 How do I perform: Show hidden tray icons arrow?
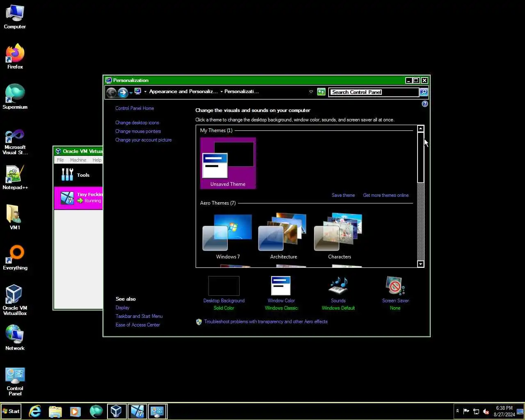pos(457,411)
